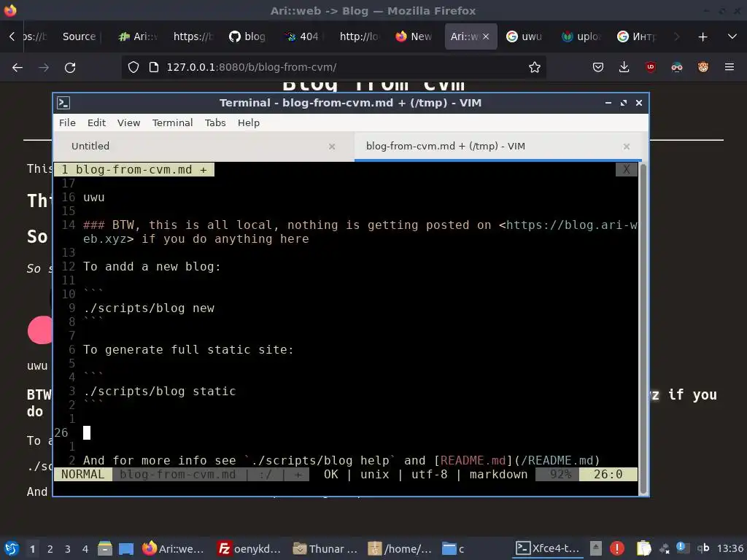
Task: Open the Terminal menu in menu bar
Action: (x=172, y=122)
